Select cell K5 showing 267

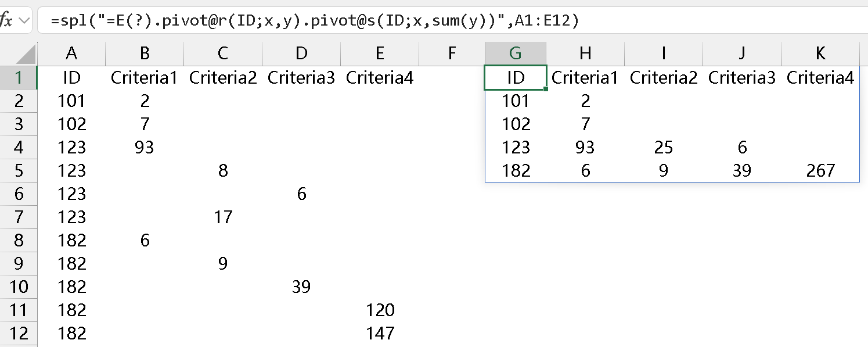[820, 170]
